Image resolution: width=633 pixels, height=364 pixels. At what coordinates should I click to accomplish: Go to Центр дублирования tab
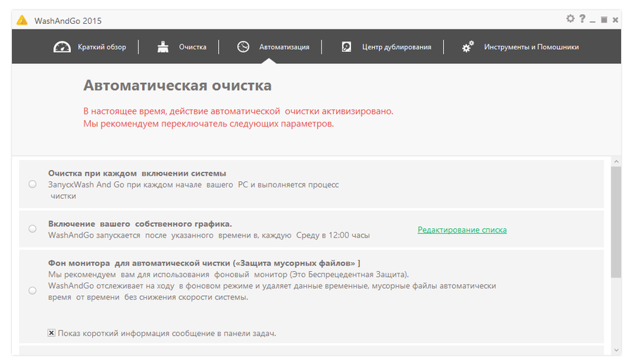point(397,47)
